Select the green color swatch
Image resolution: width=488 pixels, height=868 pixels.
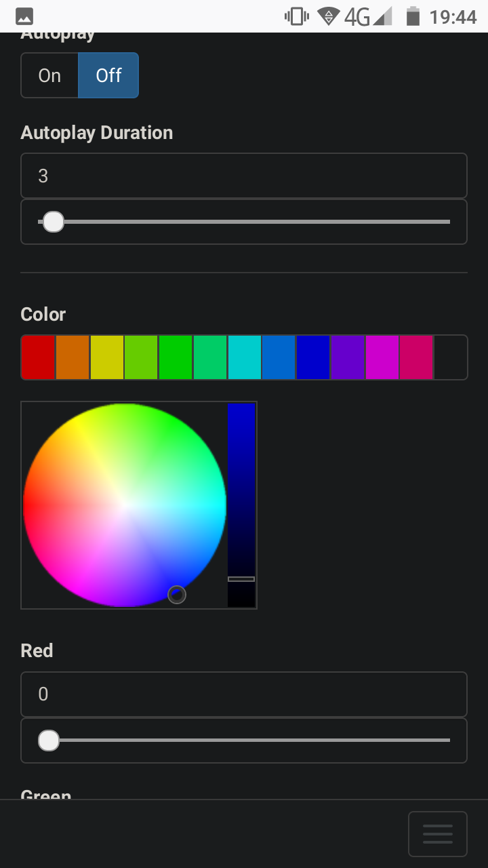176,357
